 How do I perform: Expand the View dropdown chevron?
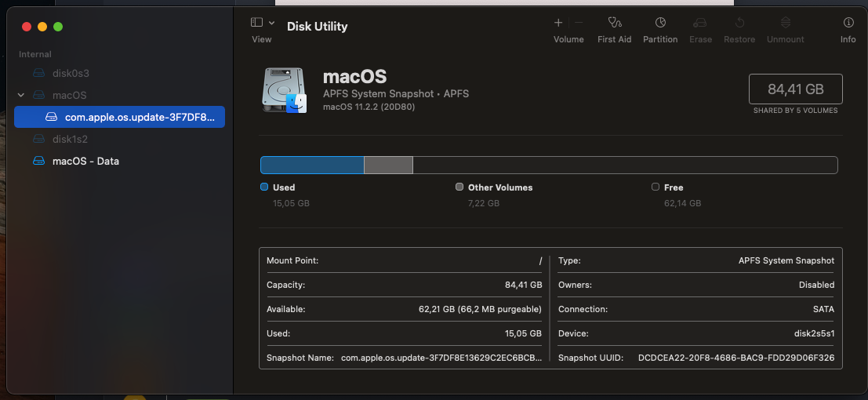coord(271,23)
